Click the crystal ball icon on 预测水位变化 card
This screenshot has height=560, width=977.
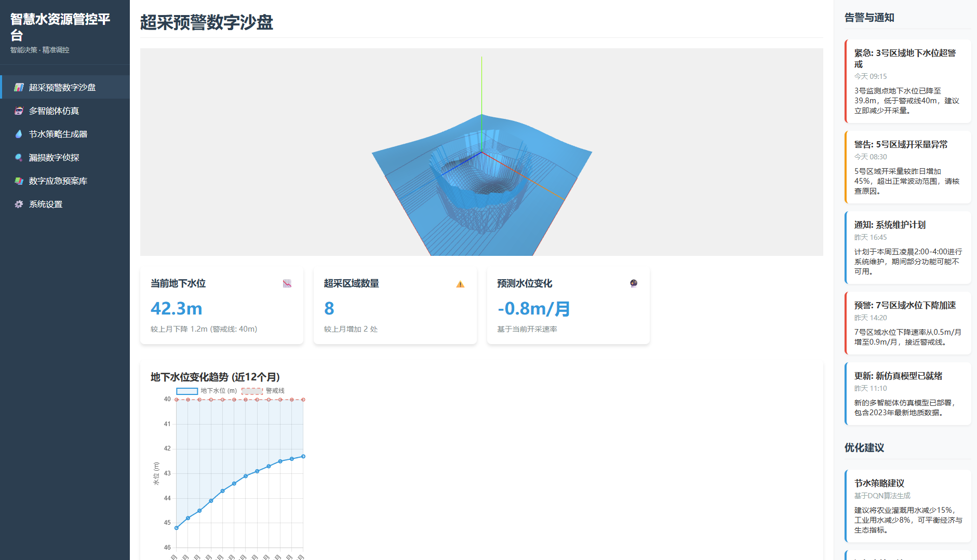[633, 283]
